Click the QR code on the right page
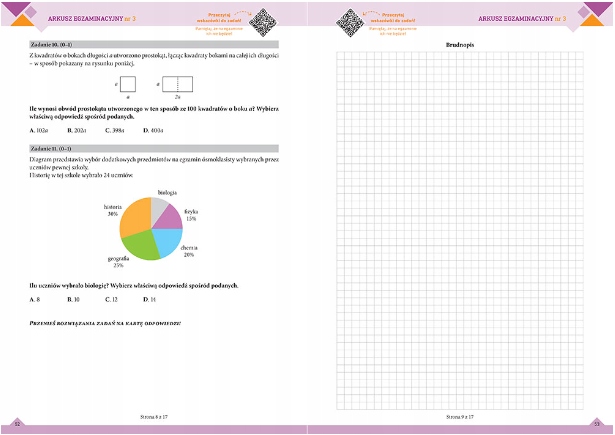615x435 pixels. coord(350,22)
